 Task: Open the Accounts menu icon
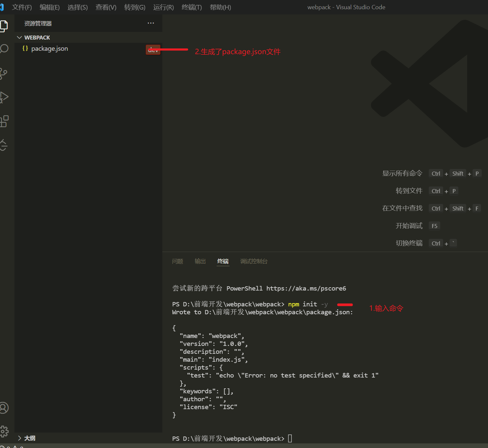click(4, 407)
